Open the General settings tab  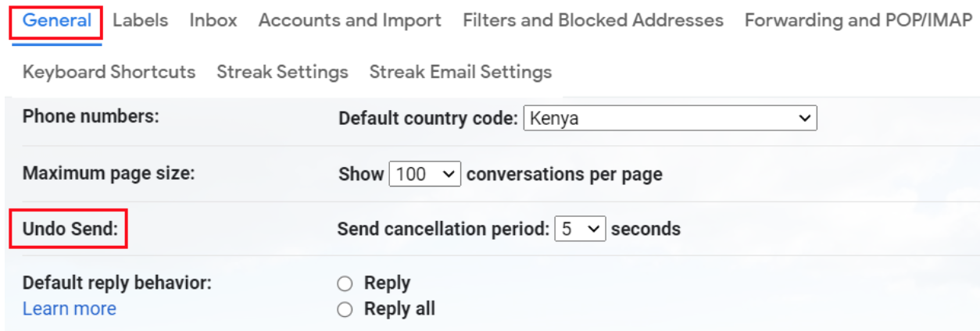tap(56, 20)
